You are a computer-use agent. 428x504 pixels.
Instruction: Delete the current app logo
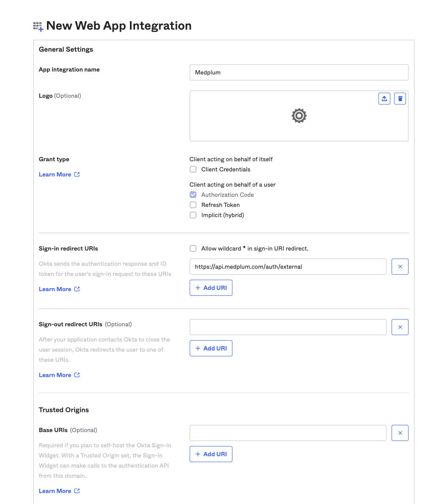pyautogui.click(x=400, y=98)
